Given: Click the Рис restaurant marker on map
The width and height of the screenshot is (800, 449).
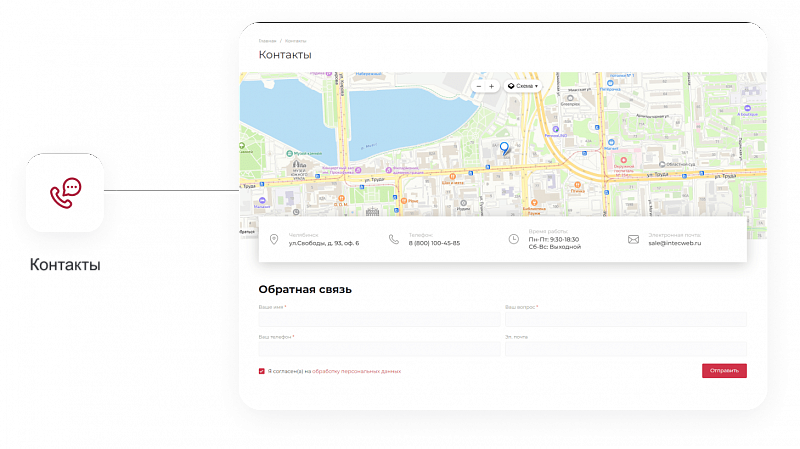Looking at the screenshot, I should (x=404, y=201).
